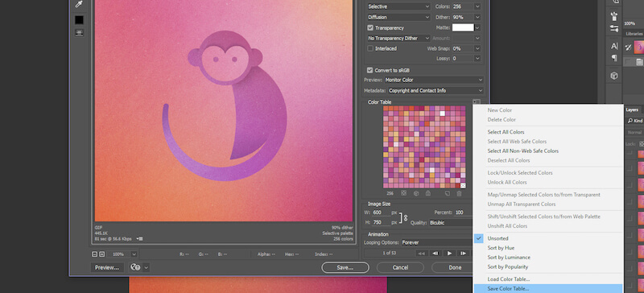Open the 100% zoom level dropdown
Image resolution: width=644 pixels, height=293 pixels.
(134, 254)
